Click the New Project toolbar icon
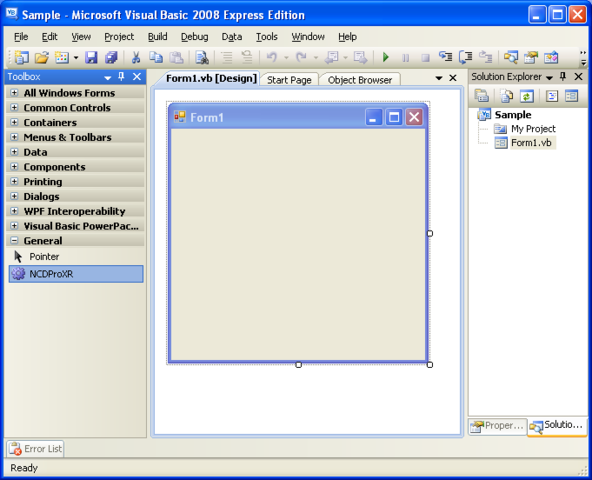This screenshot has width=592, height=480. point(22,57)
